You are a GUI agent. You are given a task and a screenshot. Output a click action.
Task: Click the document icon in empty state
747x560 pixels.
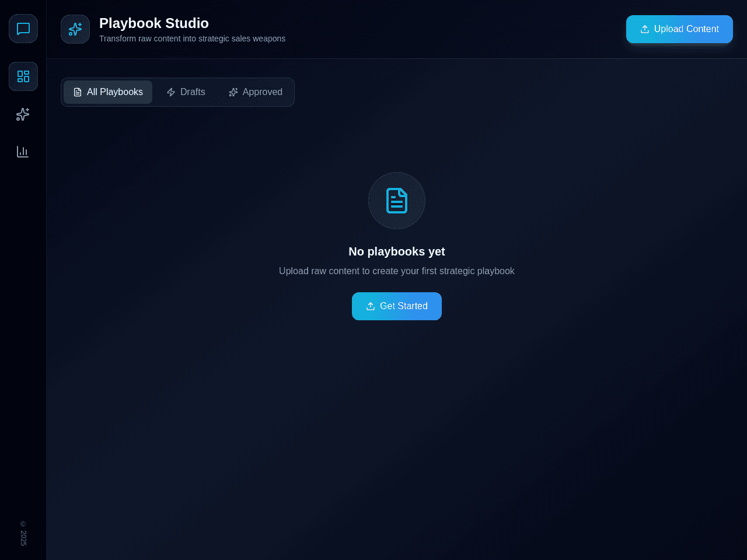coord(397,201)
